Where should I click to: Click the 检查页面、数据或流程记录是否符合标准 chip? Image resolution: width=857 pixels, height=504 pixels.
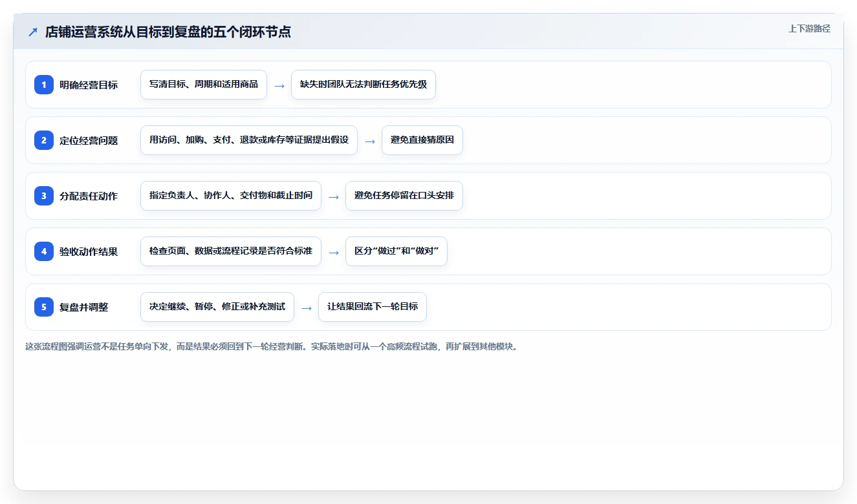coord(231,251)
